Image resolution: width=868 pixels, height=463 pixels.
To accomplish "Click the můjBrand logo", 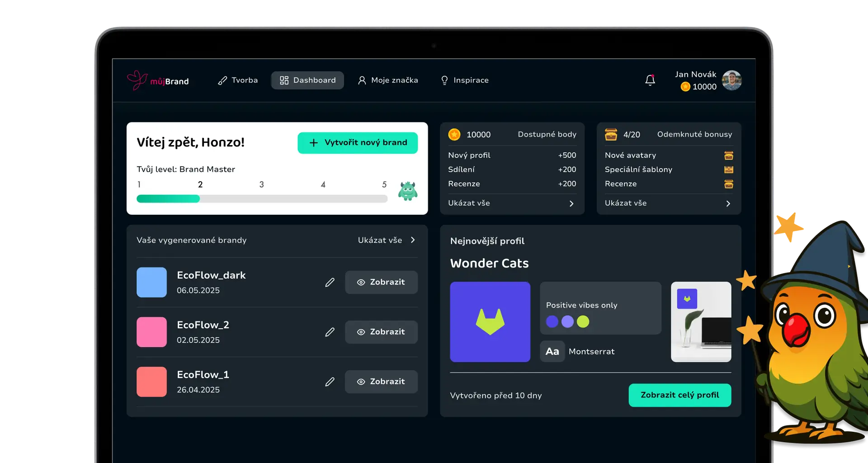I will tap(158, 80).
